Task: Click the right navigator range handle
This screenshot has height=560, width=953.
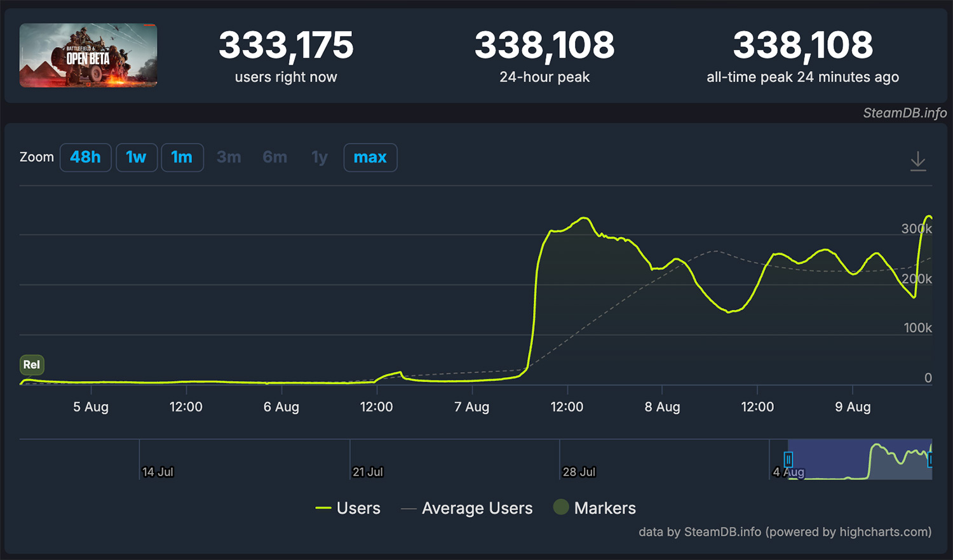Action: [930, 459]
